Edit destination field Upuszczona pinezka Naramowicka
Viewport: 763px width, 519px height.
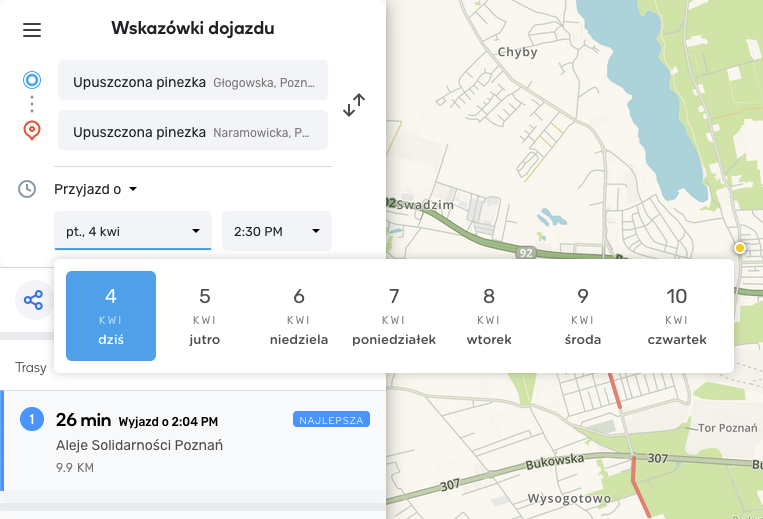coord(193,130)
